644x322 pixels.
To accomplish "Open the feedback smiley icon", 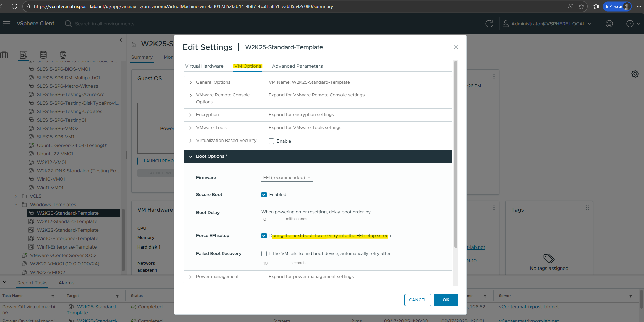I will pyautogui.click(x=609, y=24).
